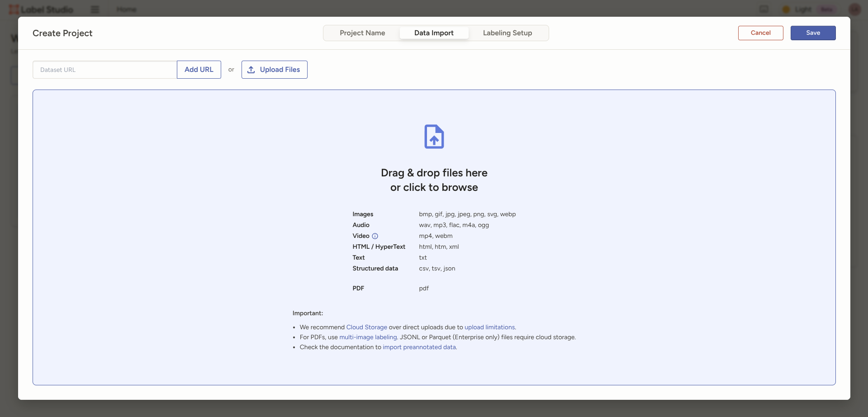Focus the Dataset URL input field
The image size is (868, 417).
pyautogui.click(x=105, y=70)
